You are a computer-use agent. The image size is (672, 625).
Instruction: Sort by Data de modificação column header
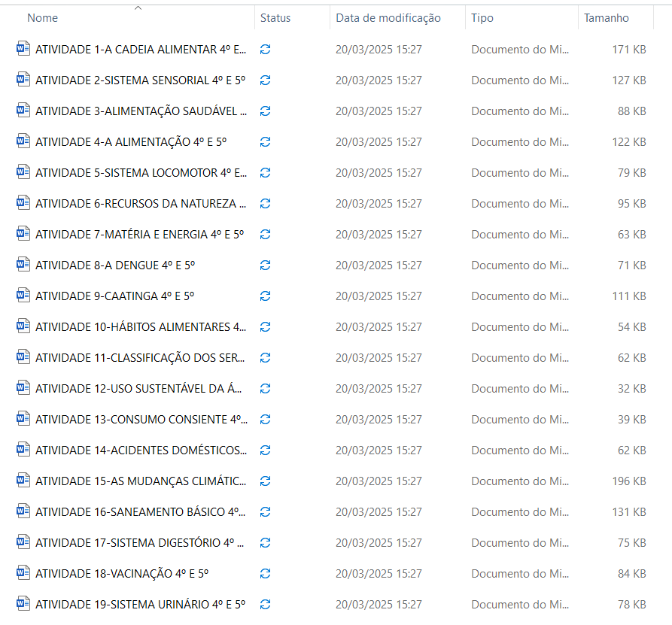[x=388, y=18]
